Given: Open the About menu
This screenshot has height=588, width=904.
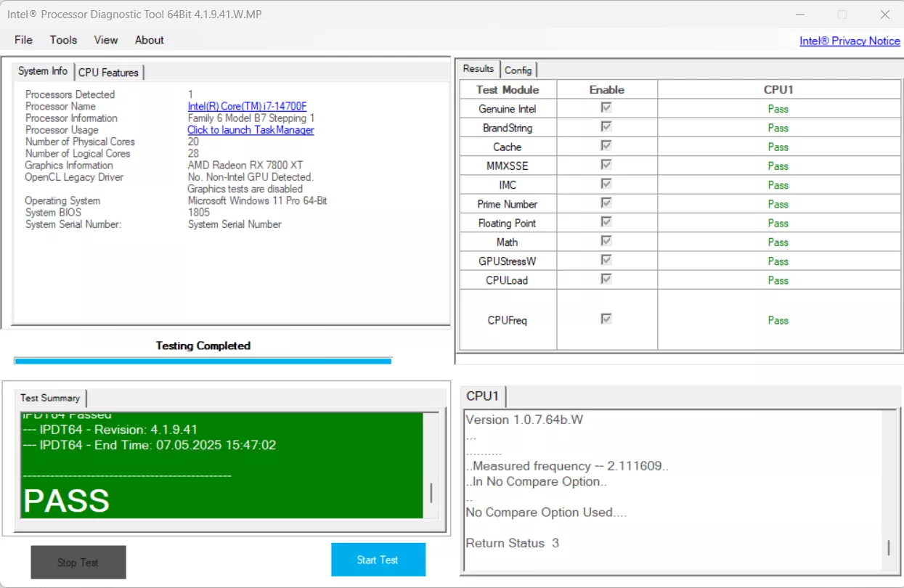Looking at the screenshot, I should (150, 40).
